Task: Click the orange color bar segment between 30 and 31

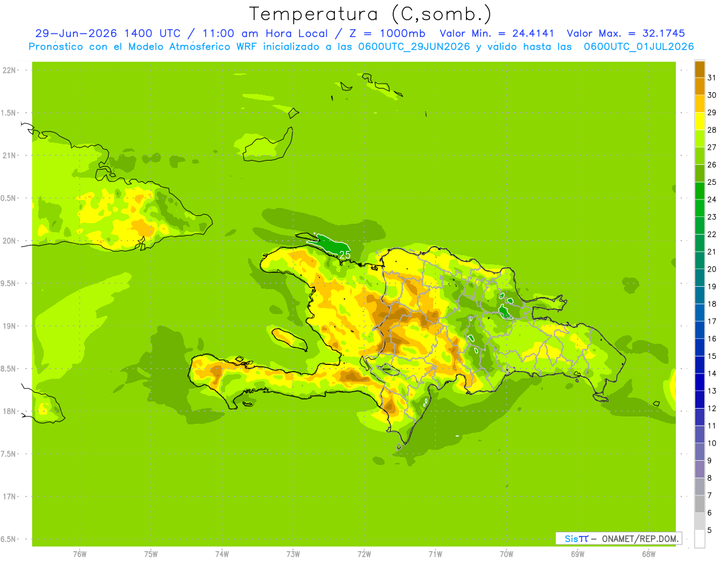Action: pyautogui.click(x=699, y=86)
